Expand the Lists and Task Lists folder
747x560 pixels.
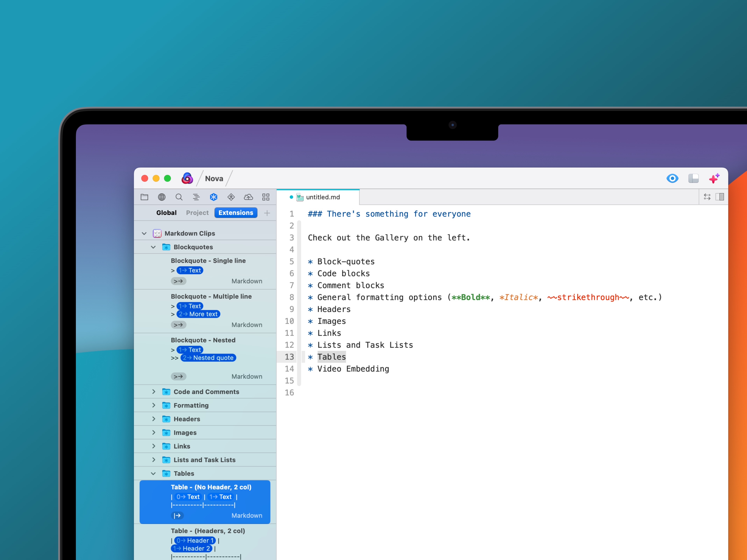coord(154,460)
